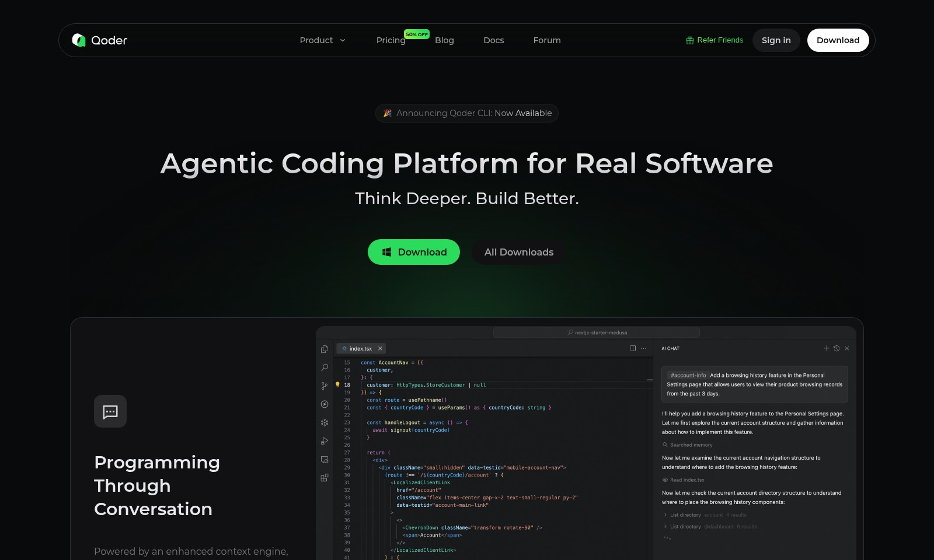Click the Refer Friends gift icon
The width and height of the screenshot is (934, 560).
690,40
